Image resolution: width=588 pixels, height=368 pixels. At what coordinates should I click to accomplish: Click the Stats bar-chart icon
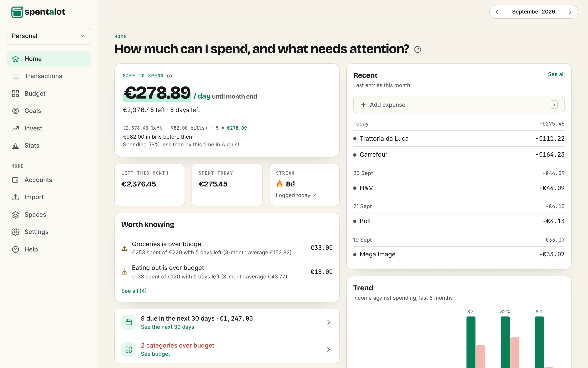coord(16,146)
